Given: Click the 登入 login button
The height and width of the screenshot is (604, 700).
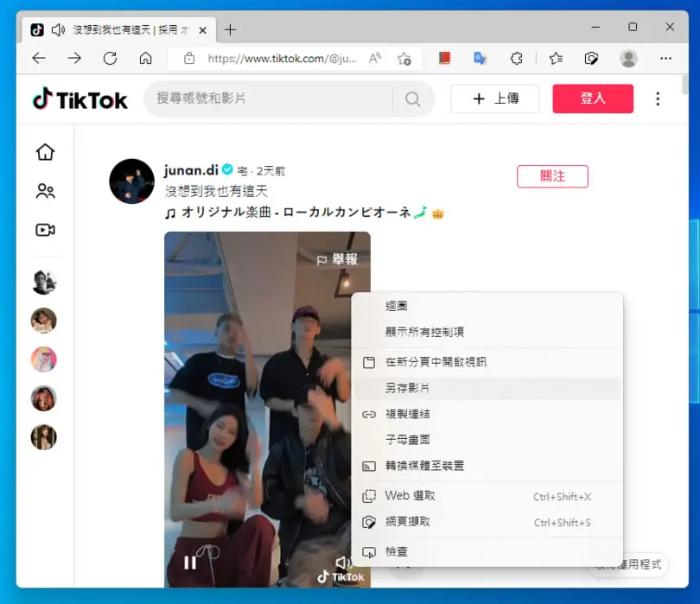Looking at the screenshot, I should 593,99.
